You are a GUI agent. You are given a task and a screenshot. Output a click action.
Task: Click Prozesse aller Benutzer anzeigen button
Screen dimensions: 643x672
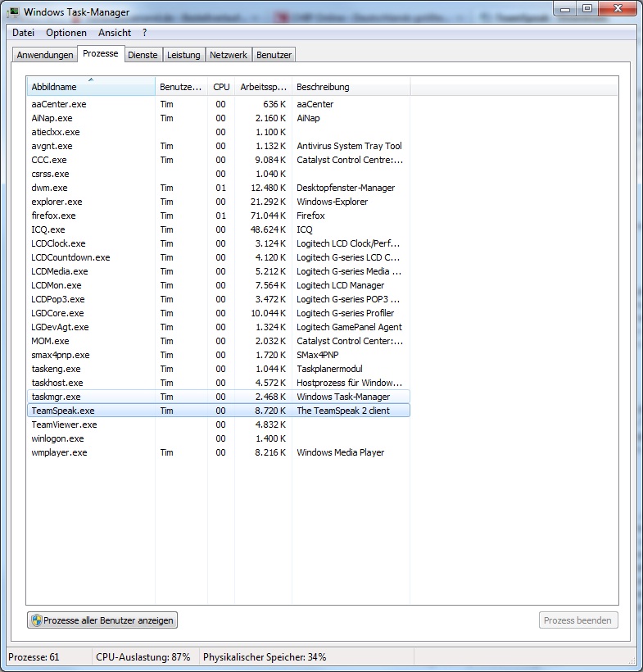click(102, 620)
